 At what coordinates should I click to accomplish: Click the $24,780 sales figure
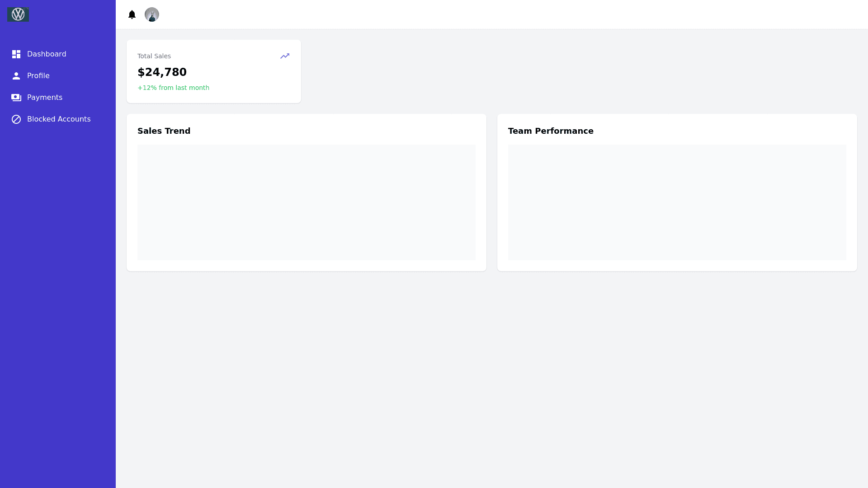[162, 72]
